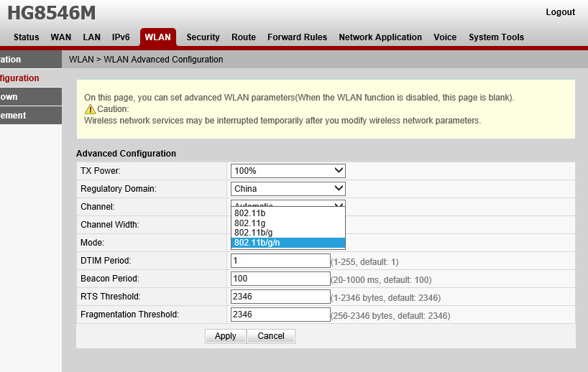588x372 pixels.
Task: Apply the advanced WLAN settings
Action: click(226, 336)
